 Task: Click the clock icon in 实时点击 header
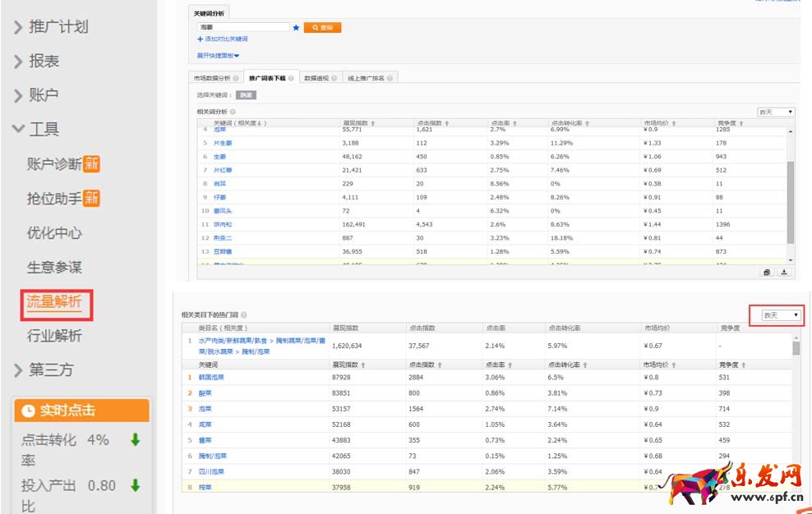pos(28,411)
